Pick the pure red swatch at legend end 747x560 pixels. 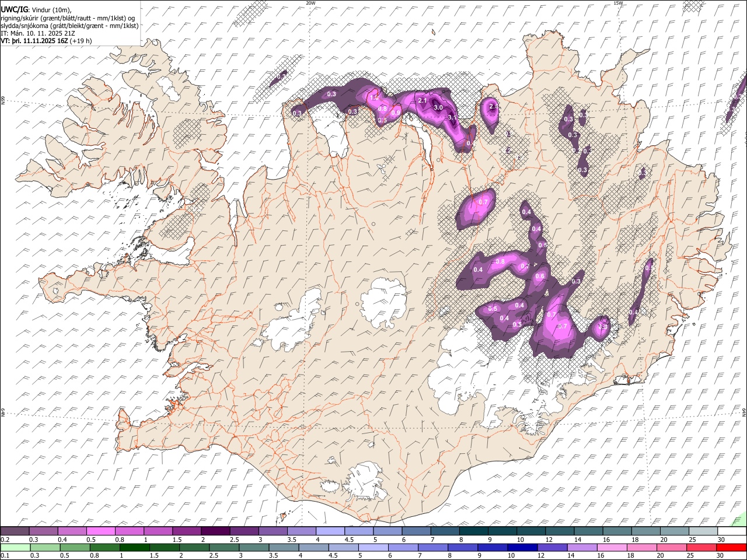pyautogui.click(x=732, y=547)
